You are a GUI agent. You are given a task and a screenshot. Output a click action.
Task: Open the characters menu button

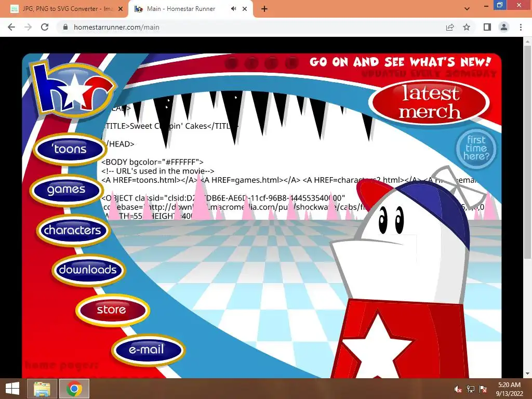coord(73,230)
